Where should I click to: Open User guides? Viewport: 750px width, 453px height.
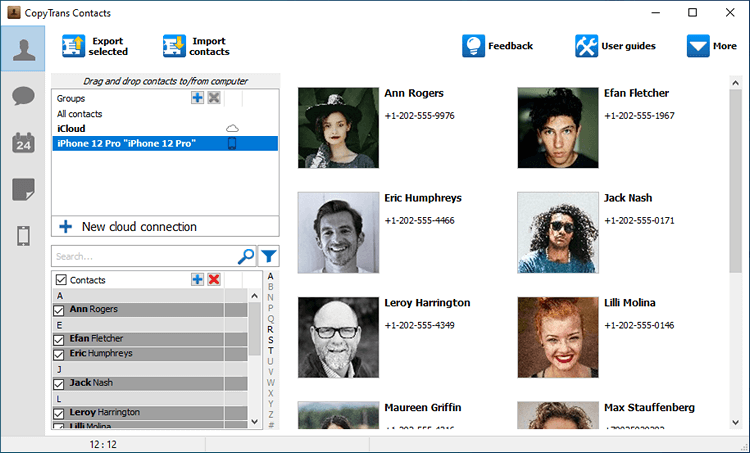click(x=615, y=46)
